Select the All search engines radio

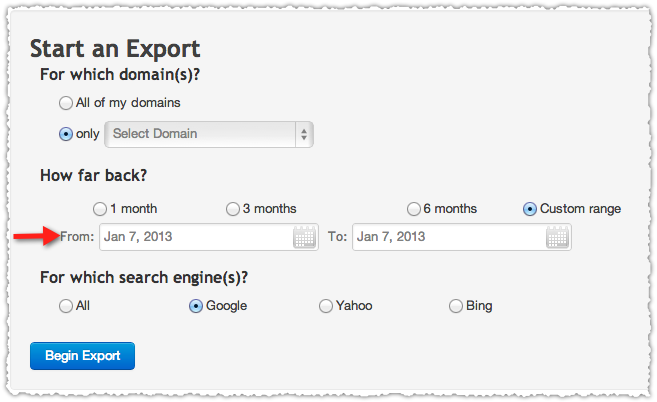click(x=66, y=306)
